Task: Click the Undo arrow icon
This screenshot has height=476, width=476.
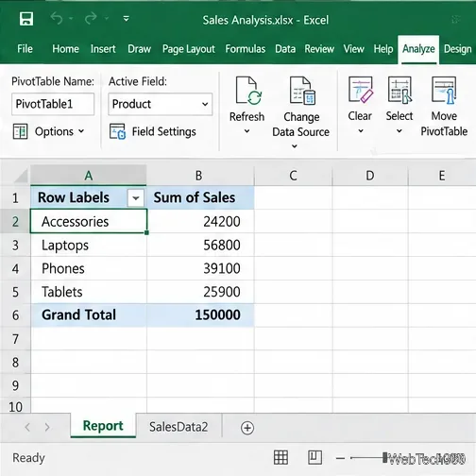Action: tap(57, 18)
